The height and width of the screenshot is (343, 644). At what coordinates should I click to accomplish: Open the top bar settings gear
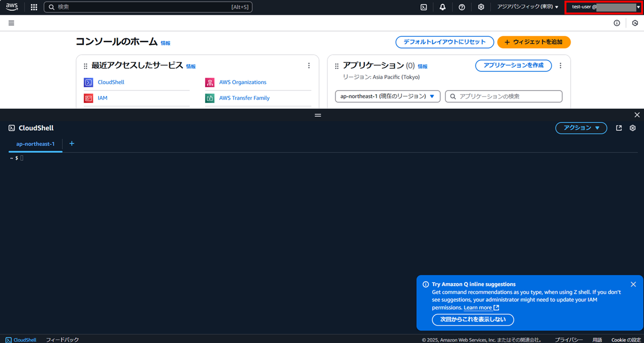point(481,7)
